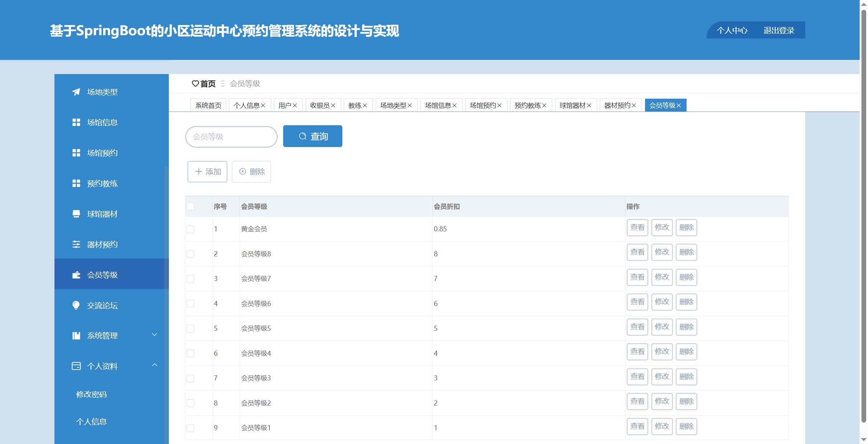Click the heart icon next to 首页
The height and width of the screenshot is (444, 868).
(x=195, y=83)
